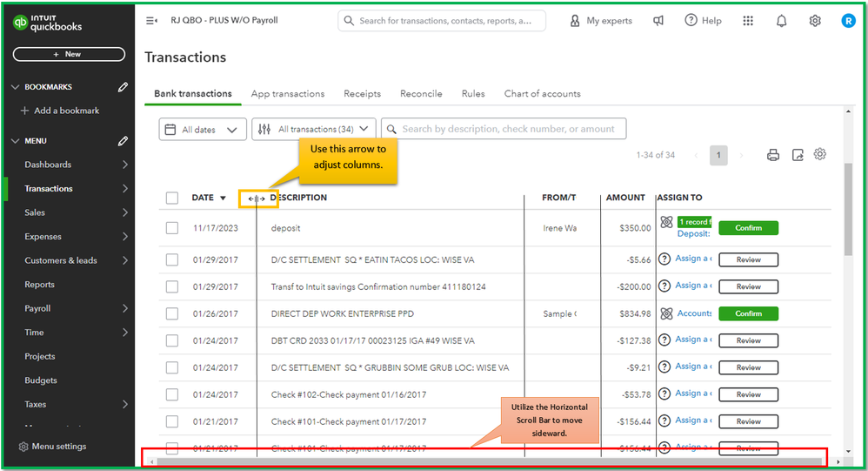
Task: Click the megaphone announcements icon
Action: [658, 21]
